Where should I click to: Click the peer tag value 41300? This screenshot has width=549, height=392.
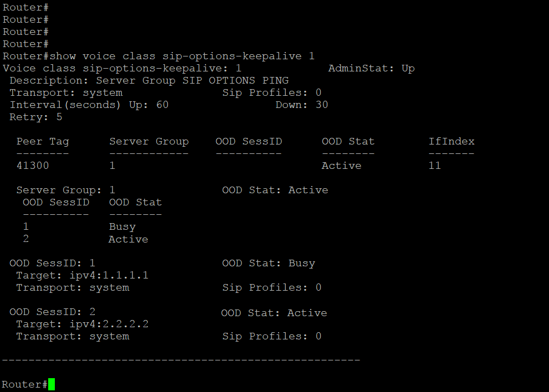tap(33, 166)
